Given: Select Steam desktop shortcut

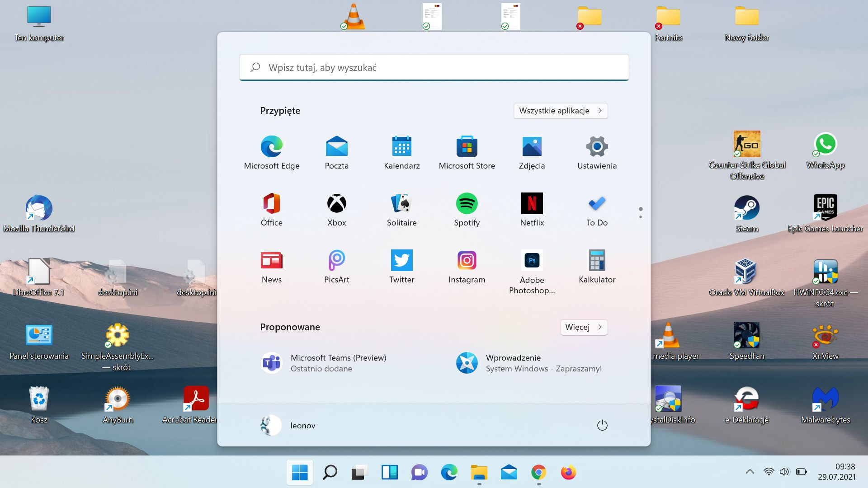Looking at the screenshot, I should [x=747, y=214].
